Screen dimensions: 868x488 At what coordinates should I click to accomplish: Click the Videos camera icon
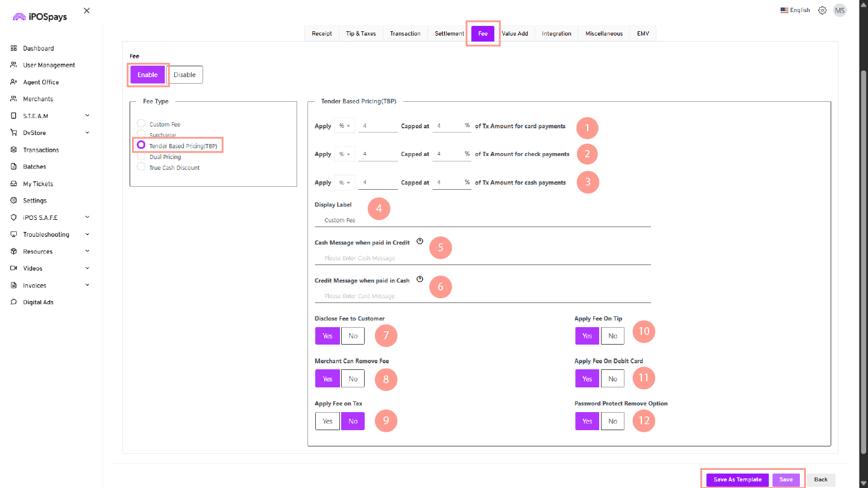click(x=14, y=268)
